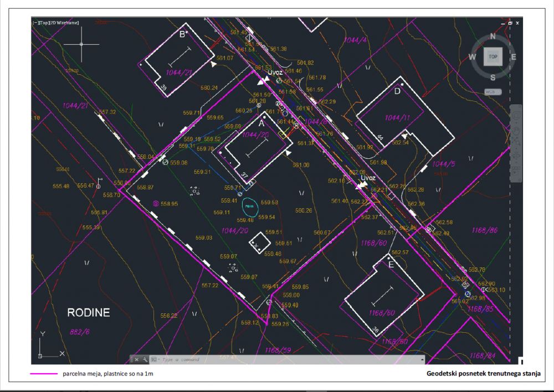Open the [2D Wireframe] visual style menu
Image resolution: width=554 pixels, height=392 pixels.
pyautogui.click(x=64, y=23)
